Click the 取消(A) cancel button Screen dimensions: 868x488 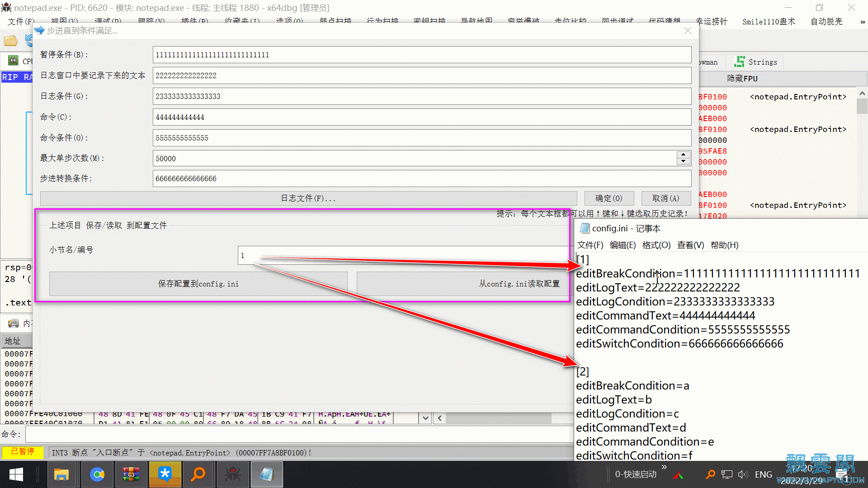666,198
